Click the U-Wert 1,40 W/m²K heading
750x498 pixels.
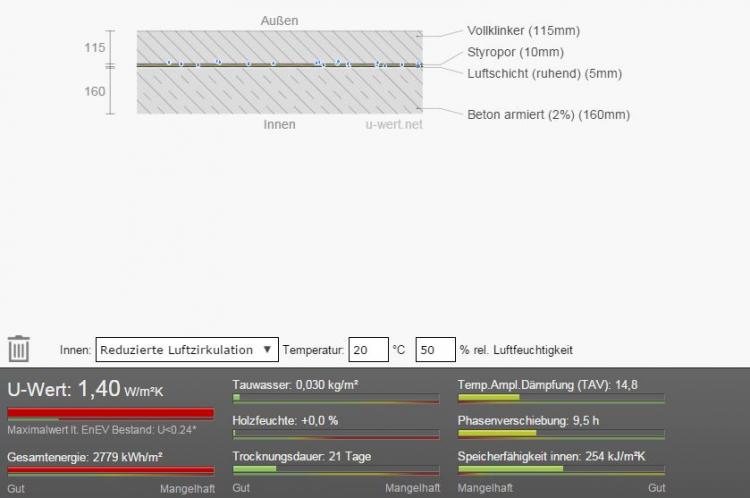tap(78, 390)
